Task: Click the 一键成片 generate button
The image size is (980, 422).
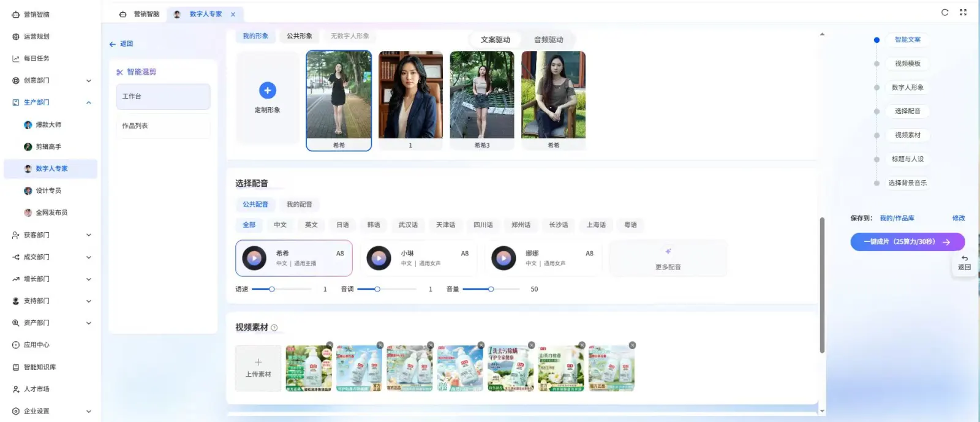Action: click(x=907, y=242)
